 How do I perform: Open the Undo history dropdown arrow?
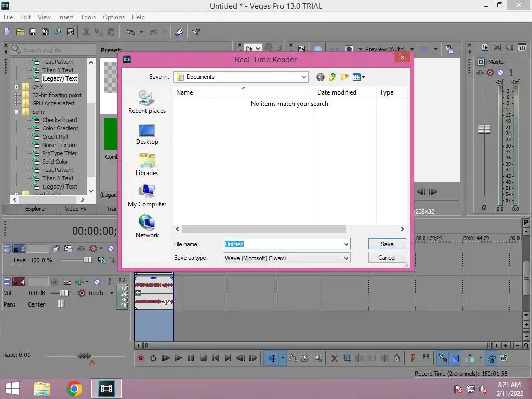pyautogui.click(x=141, y=32)
